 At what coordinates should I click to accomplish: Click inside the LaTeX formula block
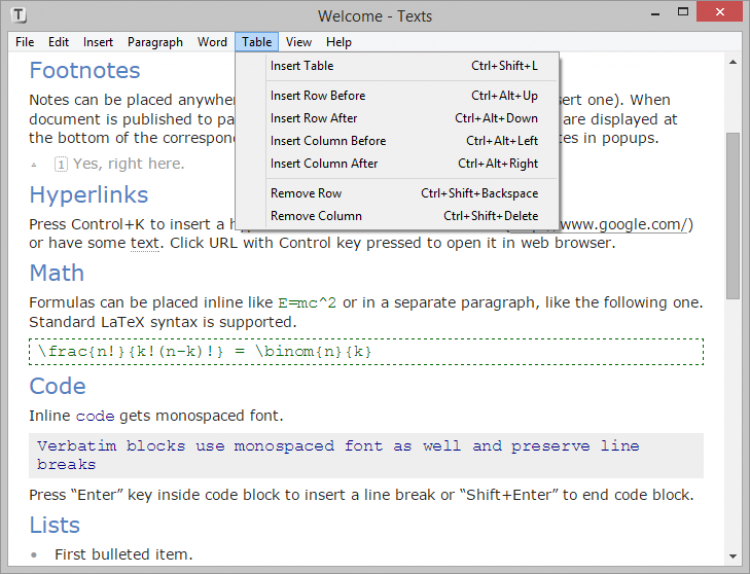(x=366, y=352)
